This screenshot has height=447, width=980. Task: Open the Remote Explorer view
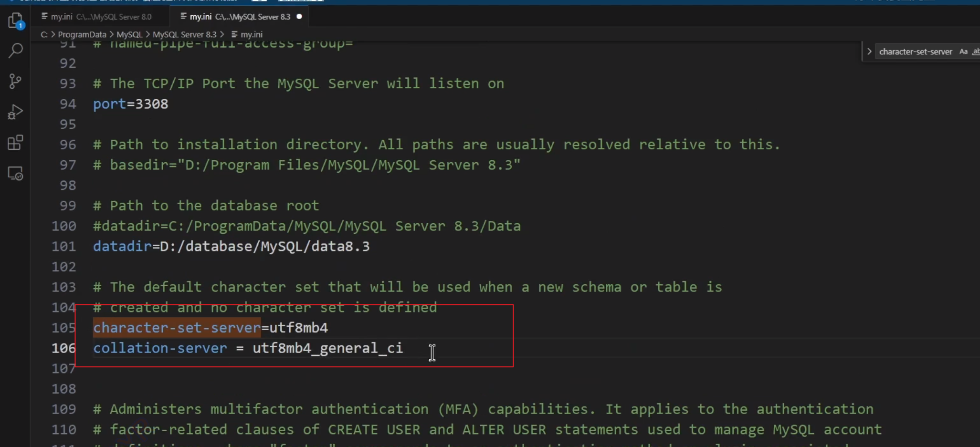coord(15,174)
